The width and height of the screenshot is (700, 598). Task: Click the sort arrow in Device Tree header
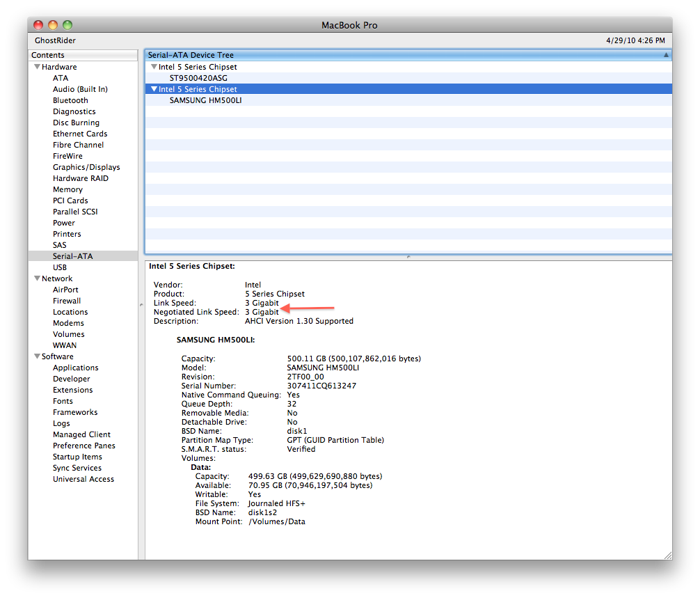[666, 55]
